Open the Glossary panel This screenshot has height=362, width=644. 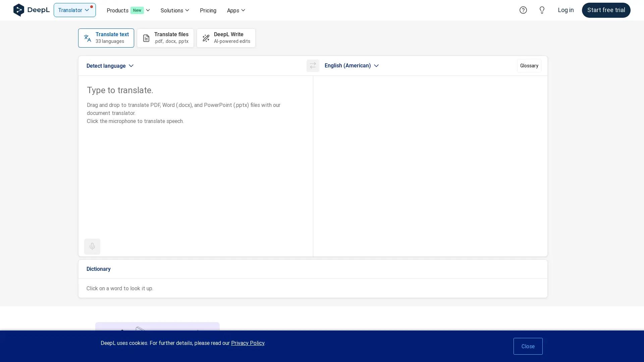529,66
